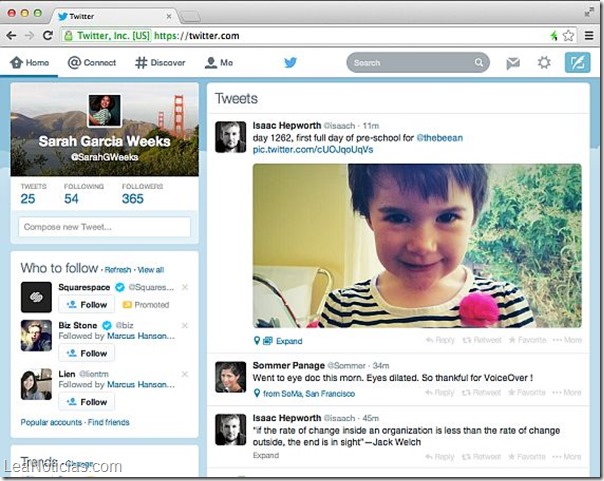
Task: Favorite the Jack Welch quote tweet
Action: 527,457
